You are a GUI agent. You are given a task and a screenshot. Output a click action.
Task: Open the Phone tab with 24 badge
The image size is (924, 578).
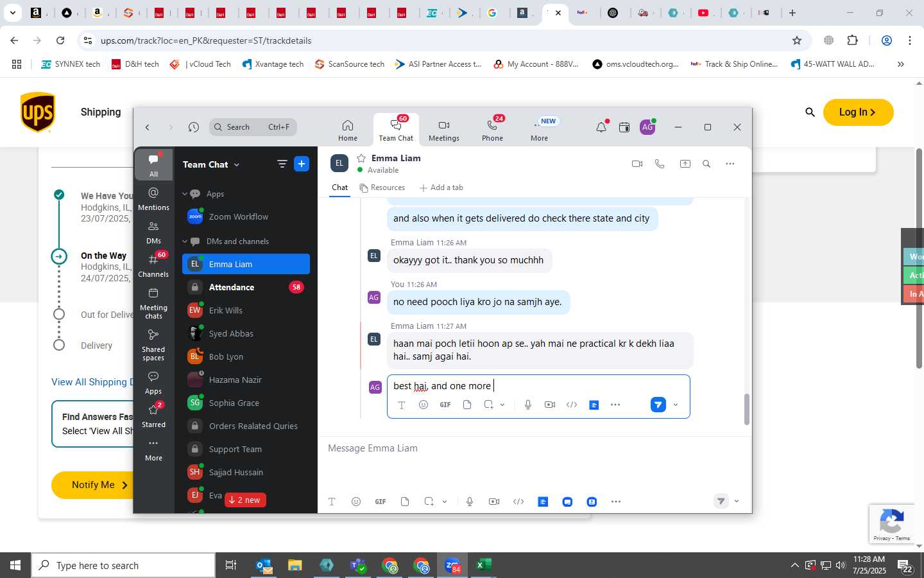[x=492, y=130]
